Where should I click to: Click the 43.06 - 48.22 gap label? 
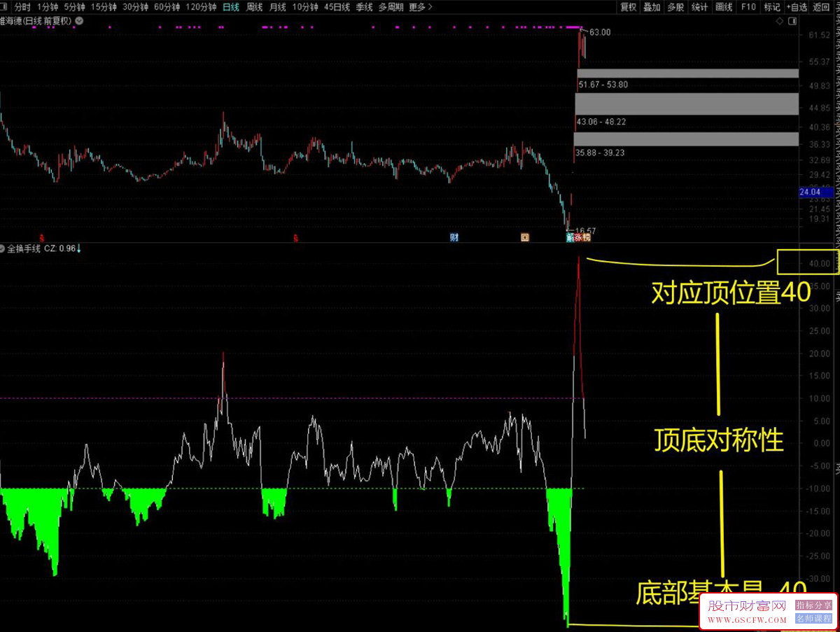click(x=601, y=121)
